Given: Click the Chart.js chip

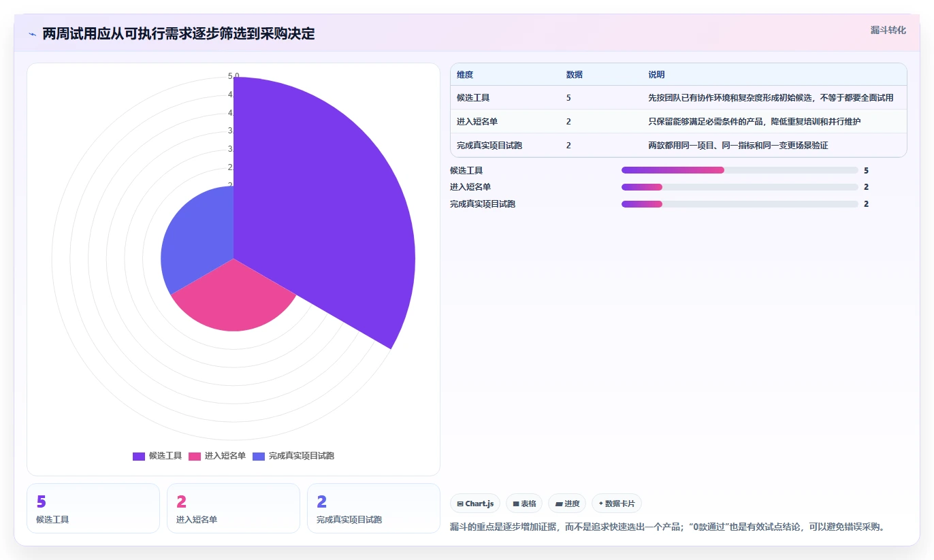Looking at the screenshot, I should (x=475, y=504).
